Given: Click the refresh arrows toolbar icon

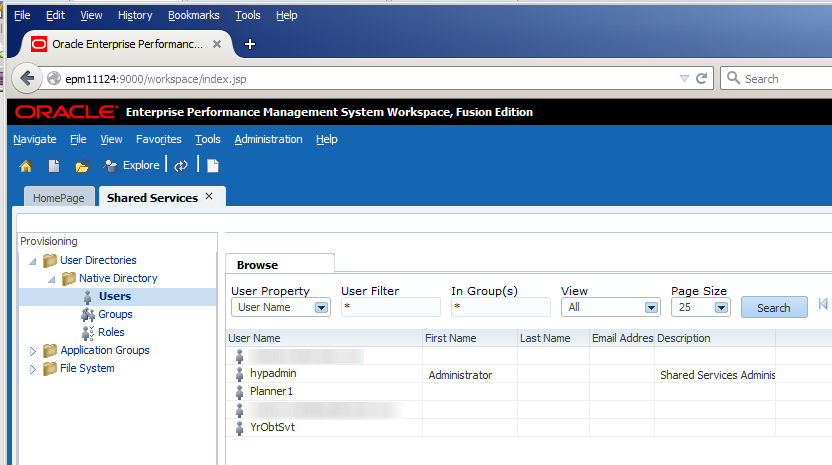Looking at the screenshot, I should click(x=181, y=166).
